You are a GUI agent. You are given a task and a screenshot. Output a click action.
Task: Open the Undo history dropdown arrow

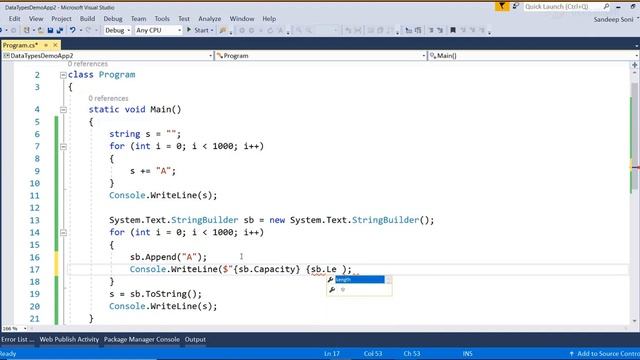point(80,30)
